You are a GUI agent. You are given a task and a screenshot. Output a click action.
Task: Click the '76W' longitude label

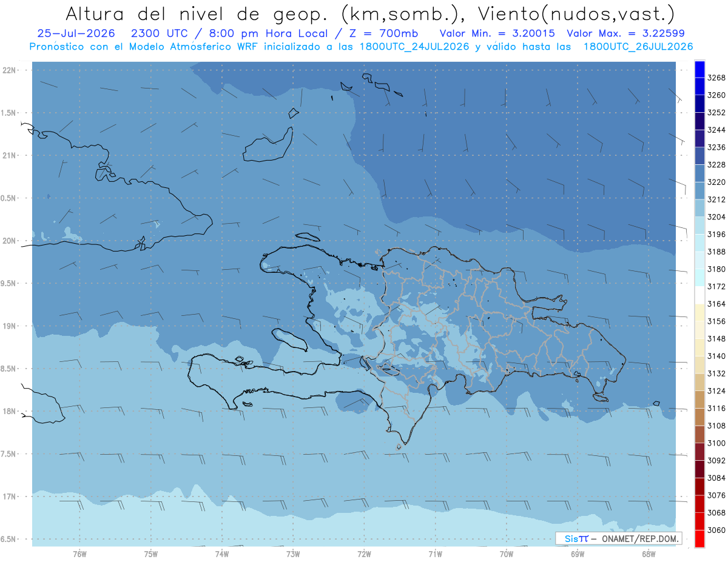click(x=79, y=554)
